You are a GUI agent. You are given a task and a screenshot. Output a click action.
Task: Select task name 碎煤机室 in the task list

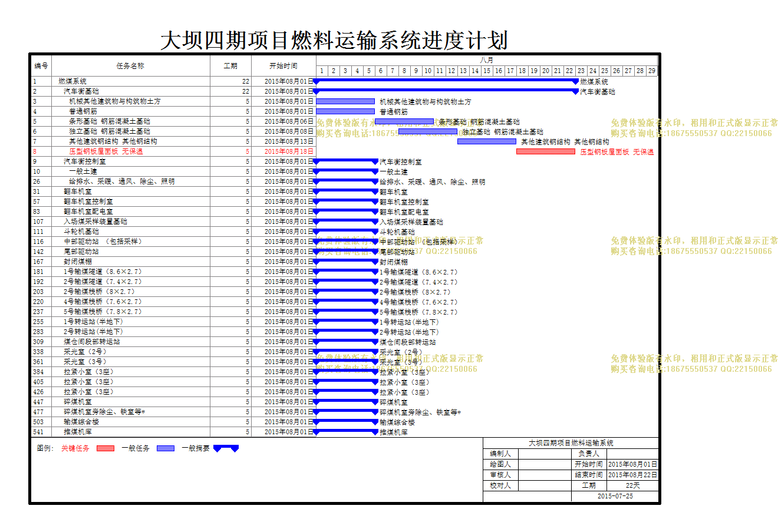(x=78, y=402)
